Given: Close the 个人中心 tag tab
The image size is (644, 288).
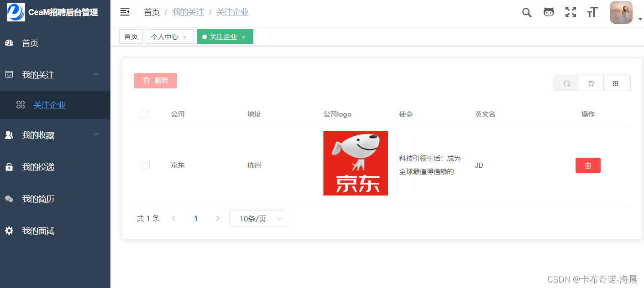Looking at the screenshot, I should (x=184, y=37).
